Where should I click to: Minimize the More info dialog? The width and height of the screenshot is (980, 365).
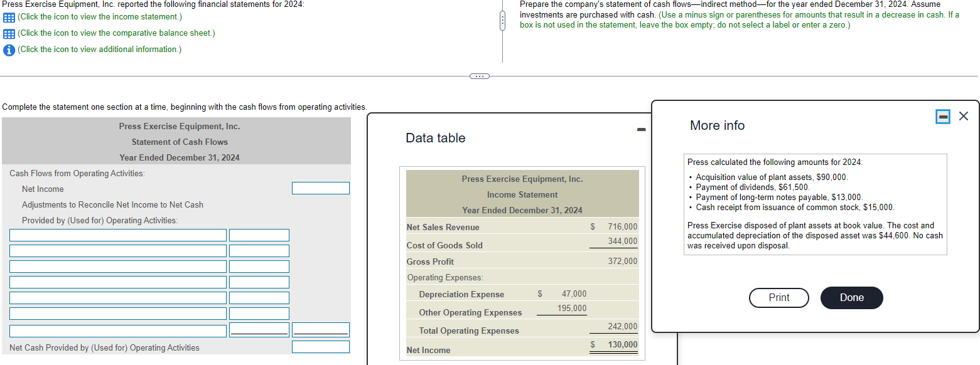pos(943,116)
